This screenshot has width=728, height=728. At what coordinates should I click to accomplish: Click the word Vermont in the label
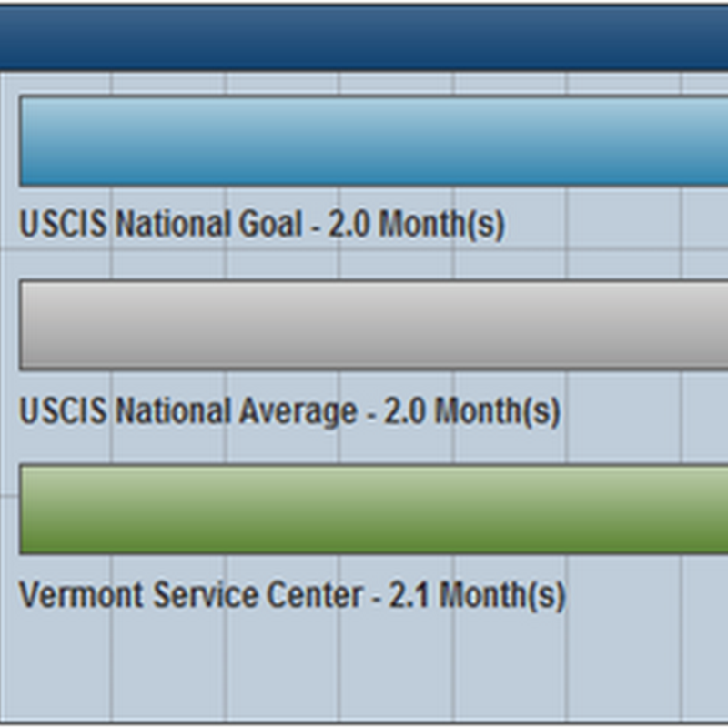pos(81,596)
